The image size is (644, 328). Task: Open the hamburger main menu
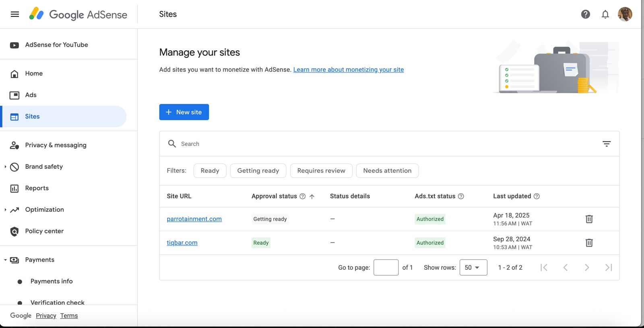point(15,14)
